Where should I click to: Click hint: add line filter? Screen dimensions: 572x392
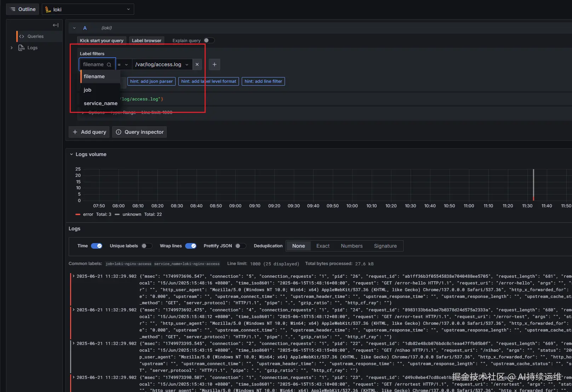click(x=263, y=81)
